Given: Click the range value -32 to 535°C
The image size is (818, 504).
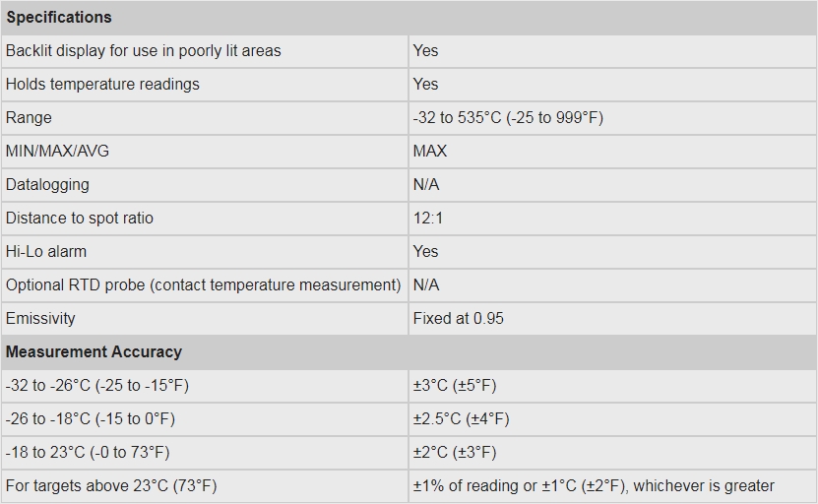Looking at the screenshot, I should 508,117.
